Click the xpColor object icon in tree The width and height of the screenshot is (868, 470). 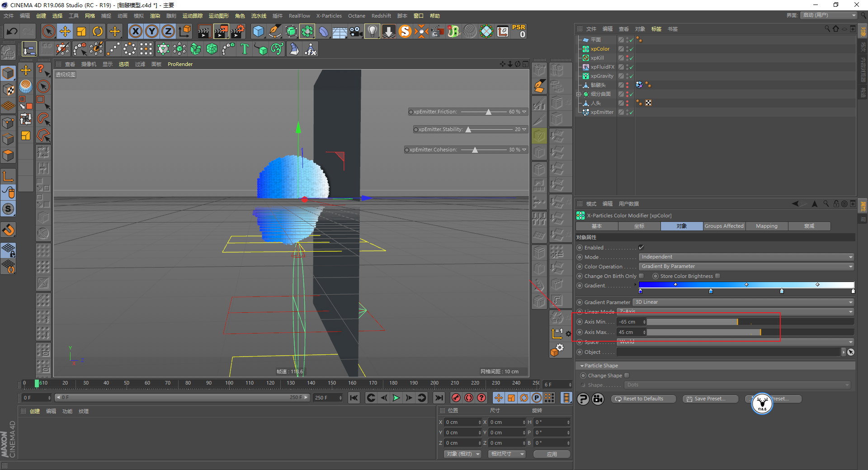585,49
